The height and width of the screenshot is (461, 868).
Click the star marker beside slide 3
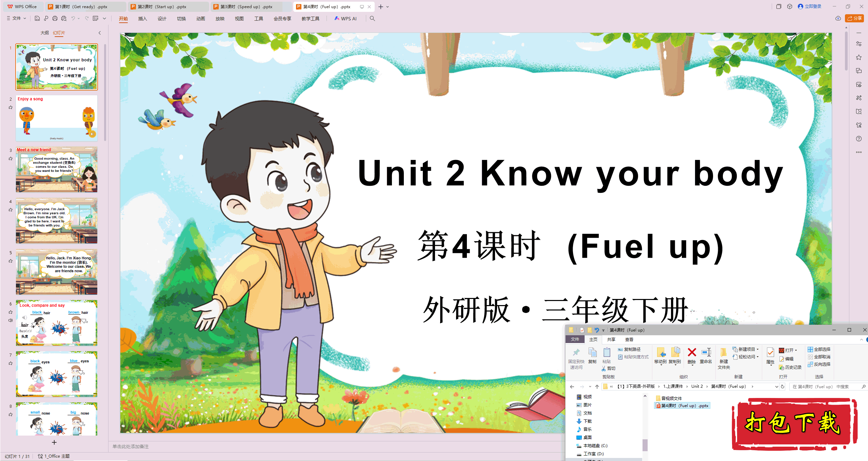[x=11, y=159]
